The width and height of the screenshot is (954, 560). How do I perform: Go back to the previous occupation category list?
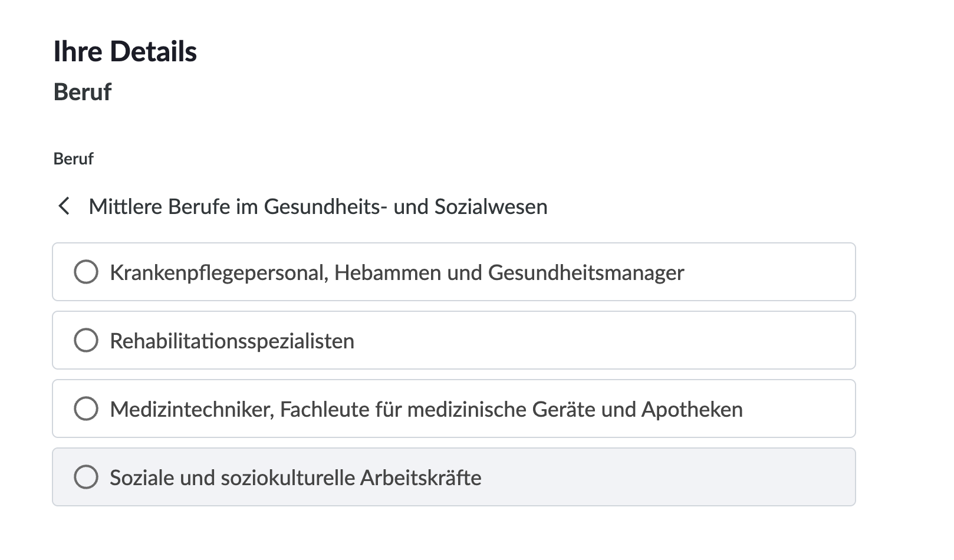(x=64, y=207)
